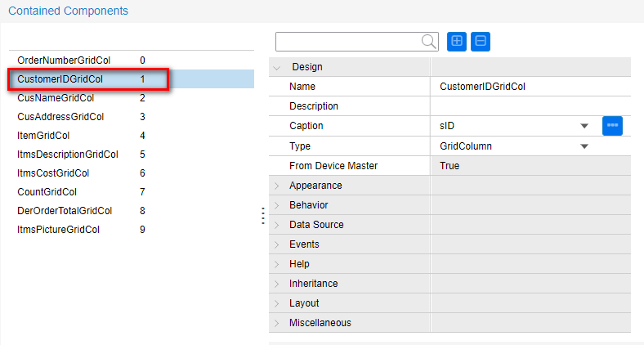Expand the Behavior section
Image resolution: width=644 pixels, height=345 pixels.
tap(277, 205)
